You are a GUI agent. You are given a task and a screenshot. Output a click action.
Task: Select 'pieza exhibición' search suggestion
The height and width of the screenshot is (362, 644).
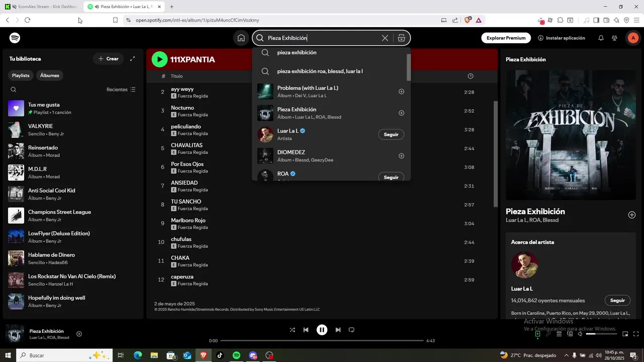(x=330, y=52)
